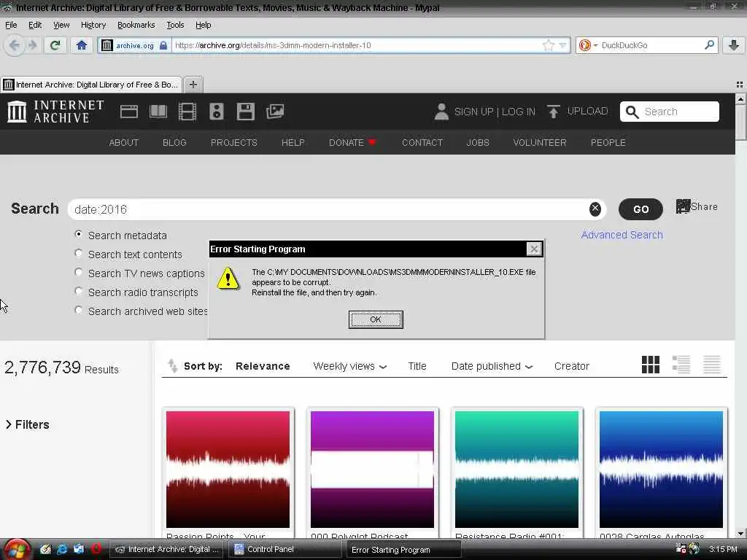Click the padlock site security icon
The width and height of the screenshot is (747, 560).
163,45
